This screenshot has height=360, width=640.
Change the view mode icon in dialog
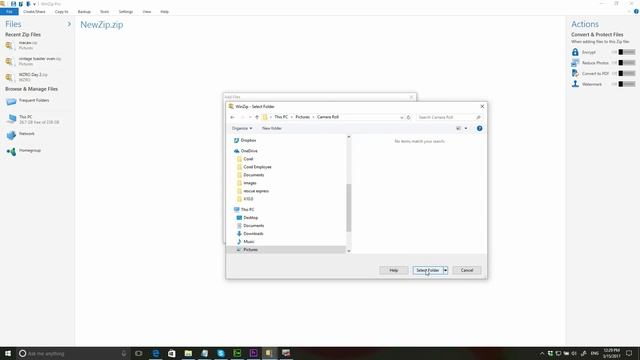coord(458,129)
